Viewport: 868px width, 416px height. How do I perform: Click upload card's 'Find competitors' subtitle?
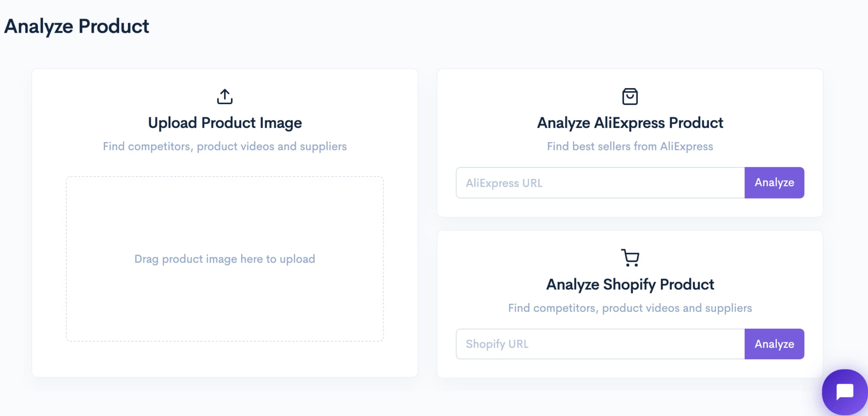coord(225,146)
